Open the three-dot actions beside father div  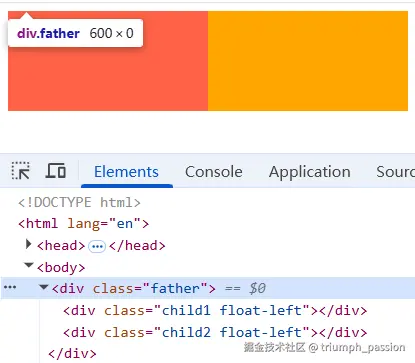10,287
